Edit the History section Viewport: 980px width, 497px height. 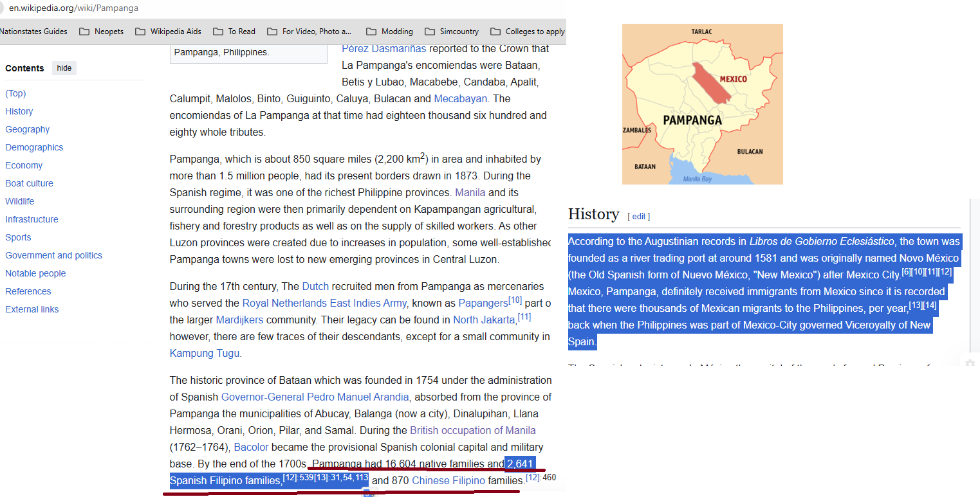point(639,217)
